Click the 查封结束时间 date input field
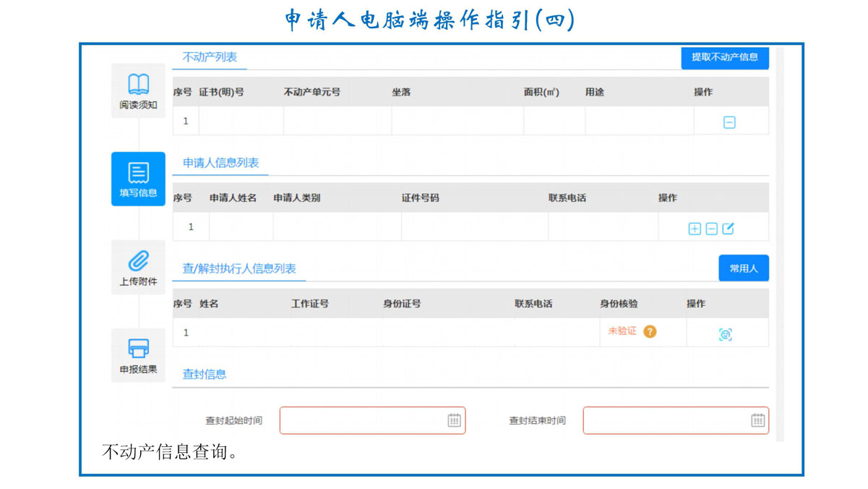The height and width of the screenshot is (489, 868). tap(665, 420)
